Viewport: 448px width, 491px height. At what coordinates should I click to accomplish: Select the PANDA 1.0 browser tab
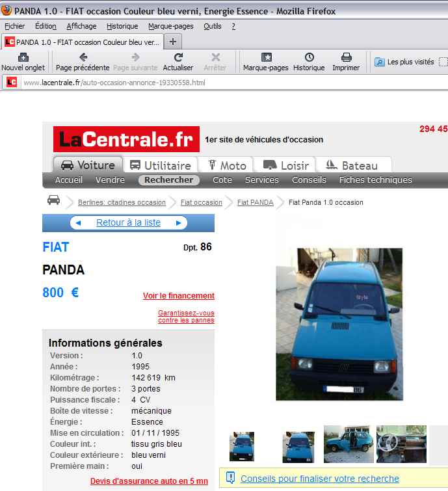[83, 42]
